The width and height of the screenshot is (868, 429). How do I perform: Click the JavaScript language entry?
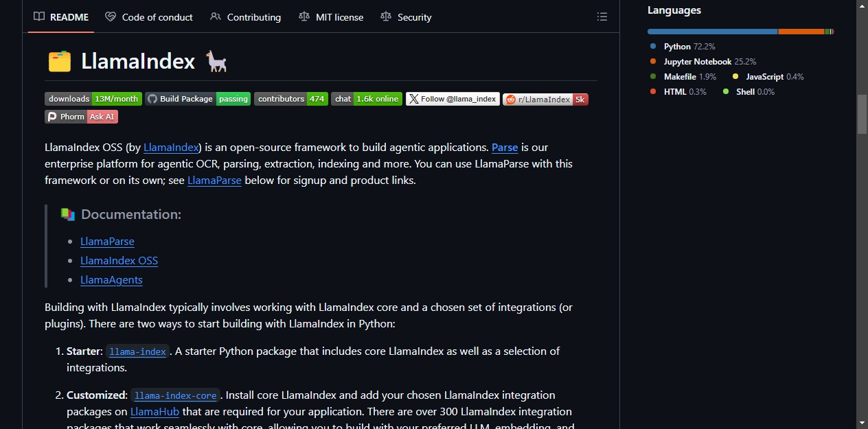[768, 77]
